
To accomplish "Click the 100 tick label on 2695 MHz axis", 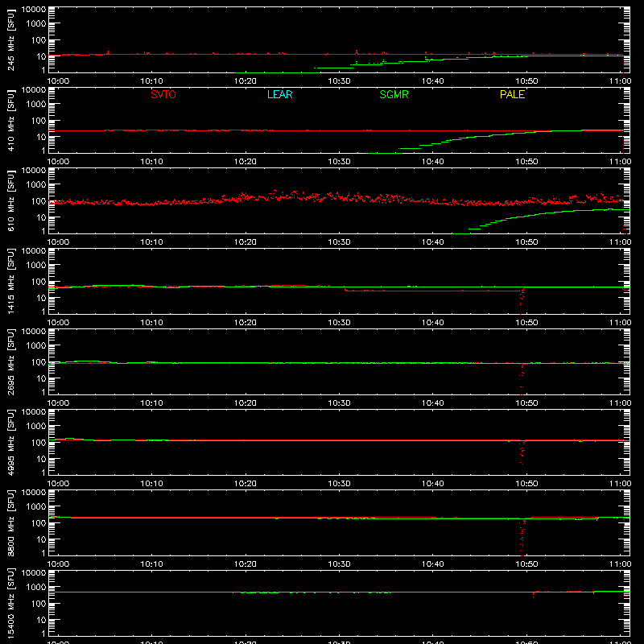I will [39, 361].
